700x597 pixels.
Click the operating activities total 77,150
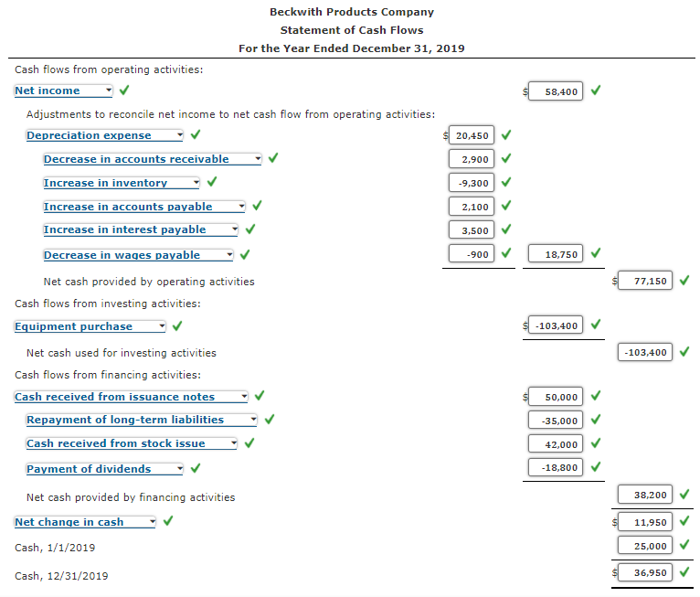pos(645,281)
